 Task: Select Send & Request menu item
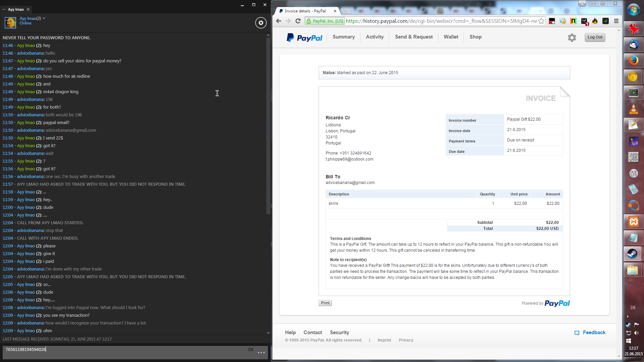(414, 37)
